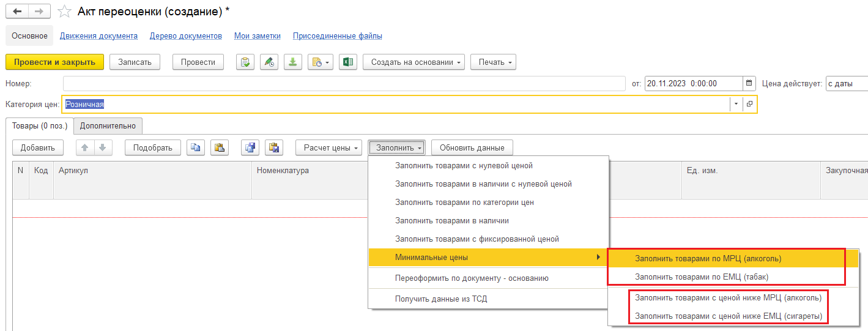
Task: Choose Заполнить товарами с нулевой ценой
Action: point(464,166)
